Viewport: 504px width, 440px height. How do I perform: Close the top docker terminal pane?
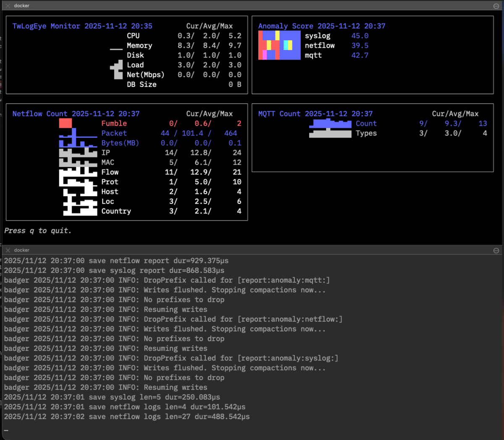[8, 5]
